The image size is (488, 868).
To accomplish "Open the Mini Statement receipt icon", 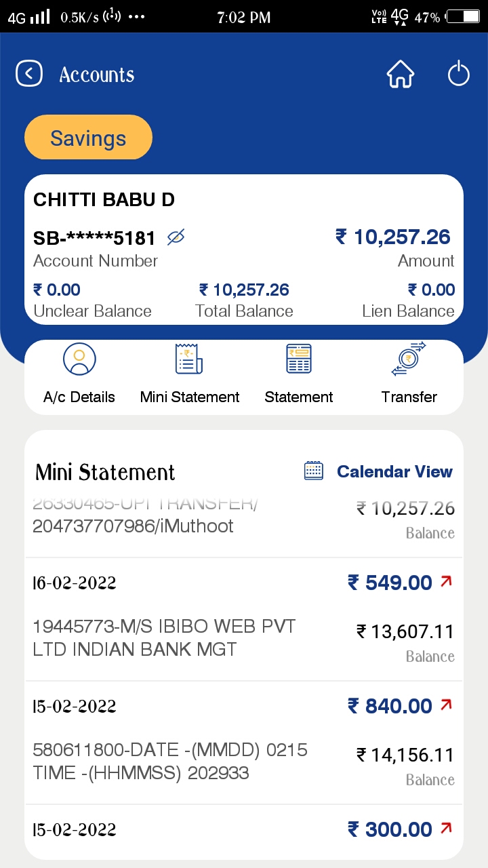I will point(189,359).
